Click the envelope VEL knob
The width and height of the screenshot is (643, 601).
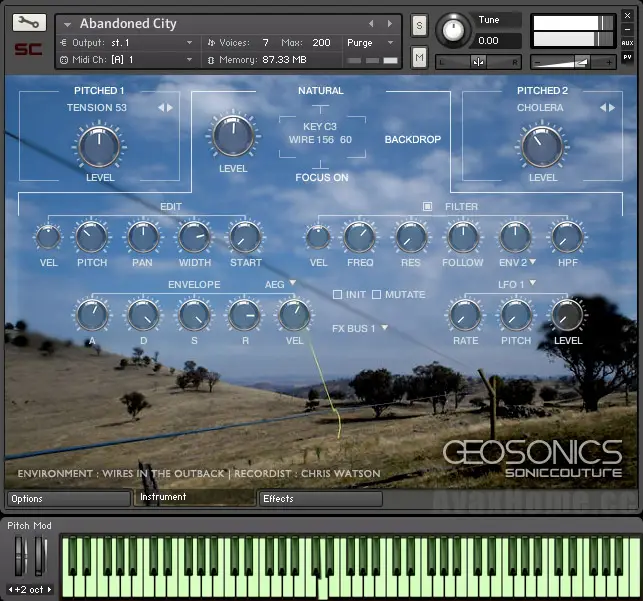(x=294, y=315)
